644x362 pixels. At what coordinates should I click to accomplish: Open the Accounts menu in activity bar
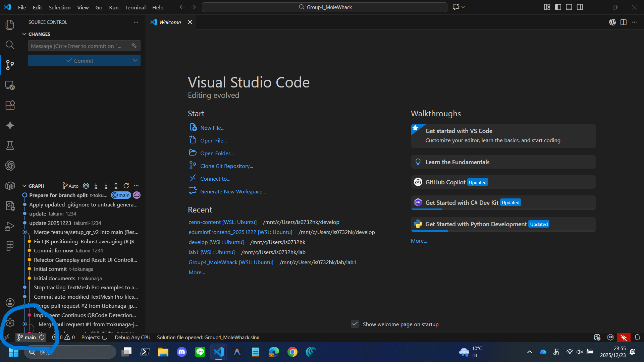pyautogui.click(x=10, y=303)
